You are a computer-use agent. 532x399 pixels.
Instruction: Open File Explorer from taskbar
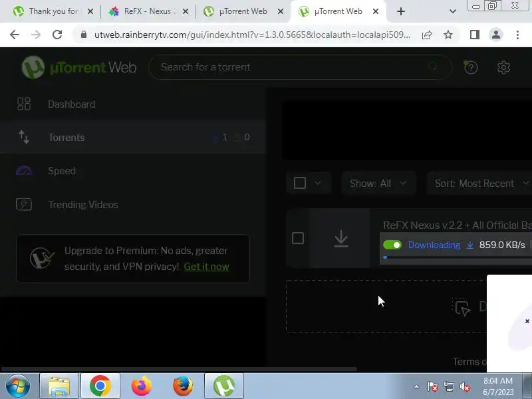point(59,386)
